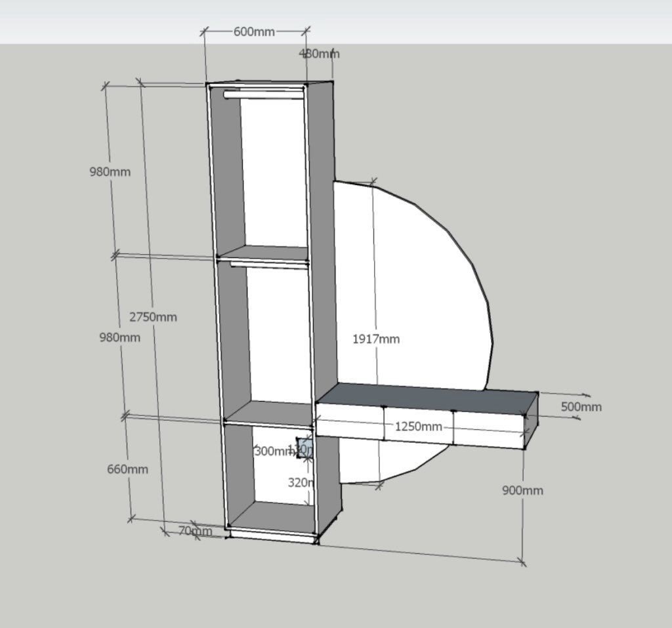The height and width of the screenshot is (628, 672).
Task: Click the 1250mm desk length label
Action: pos(418,426)
